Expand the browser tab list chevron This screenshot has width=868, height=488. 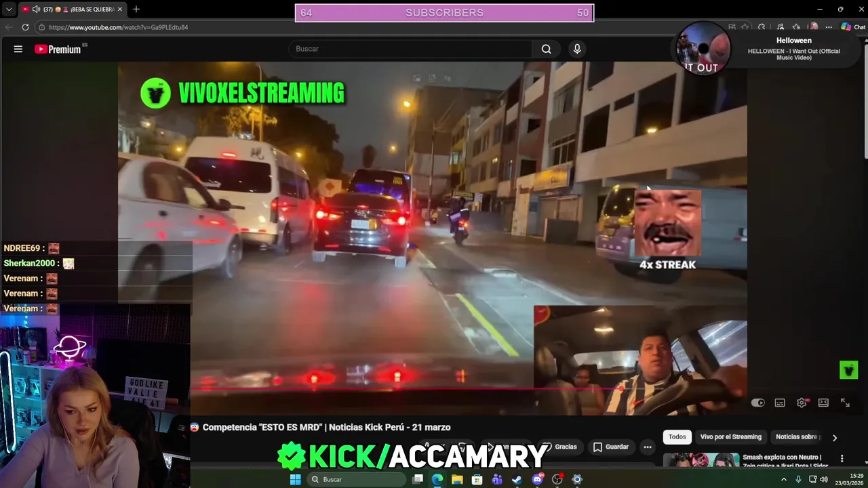click(8, 9)
